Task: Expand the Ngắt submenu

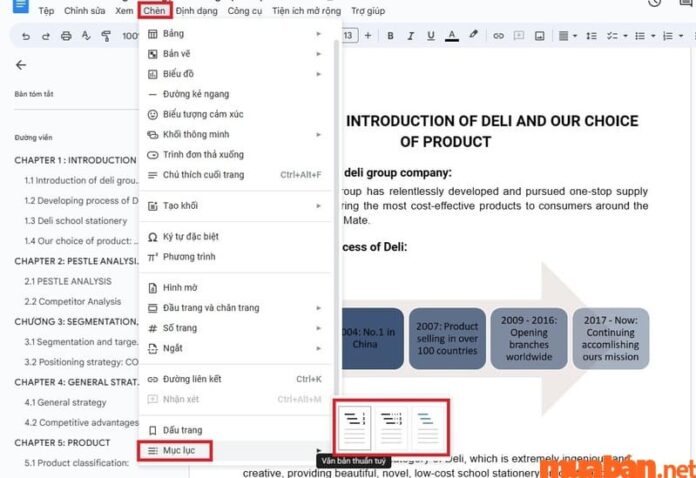Action: coord(235,348)
